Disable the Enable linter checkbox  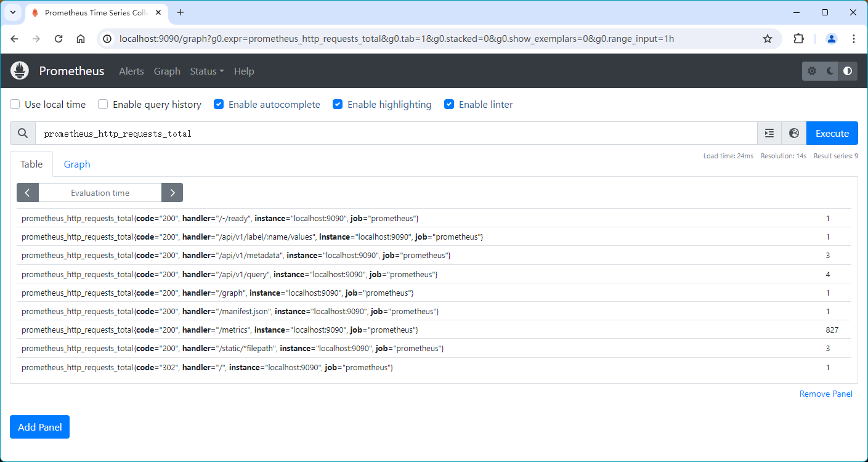449,104
